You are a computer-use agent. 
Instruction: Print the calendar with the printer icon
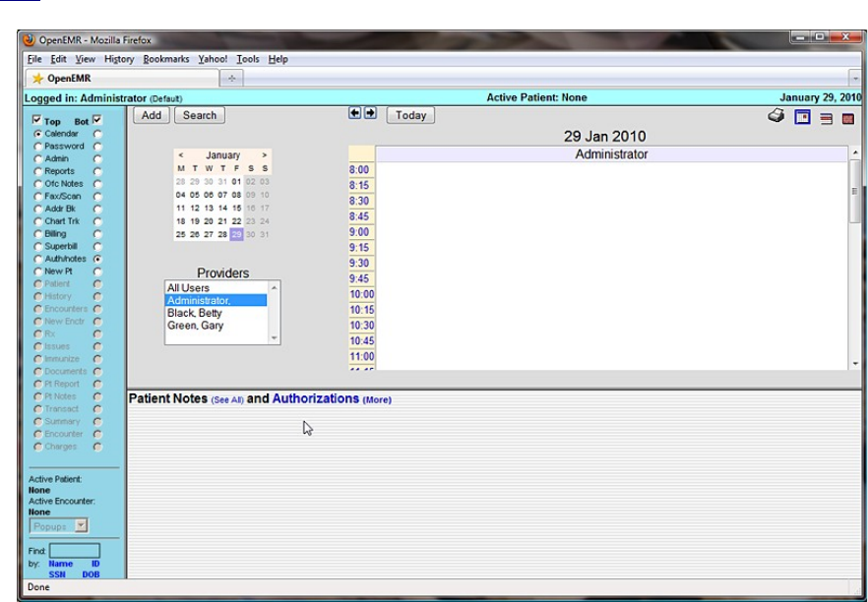[x=776, y=116]
